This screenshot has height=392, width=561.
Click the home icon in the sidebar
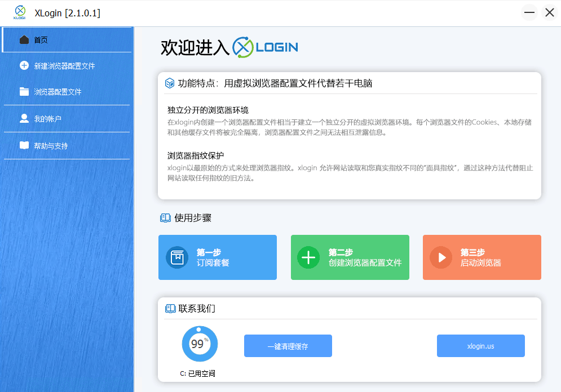pos(24,40)
